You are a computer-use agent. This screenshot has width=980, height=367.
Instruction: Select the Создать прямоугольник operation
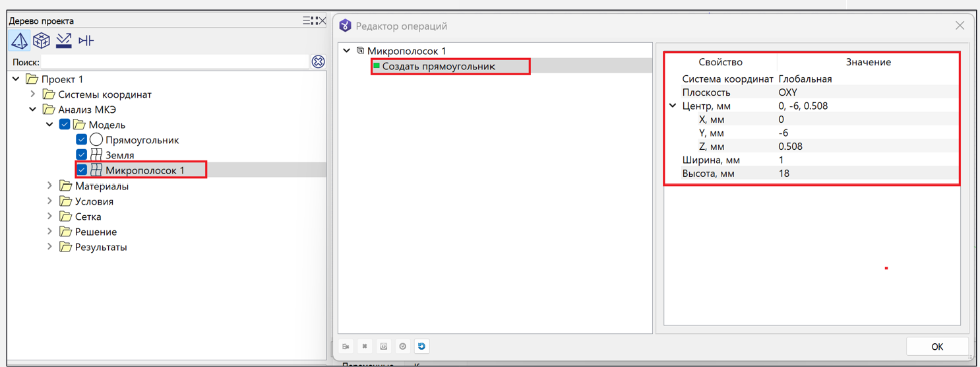click(x=439, y=67)
